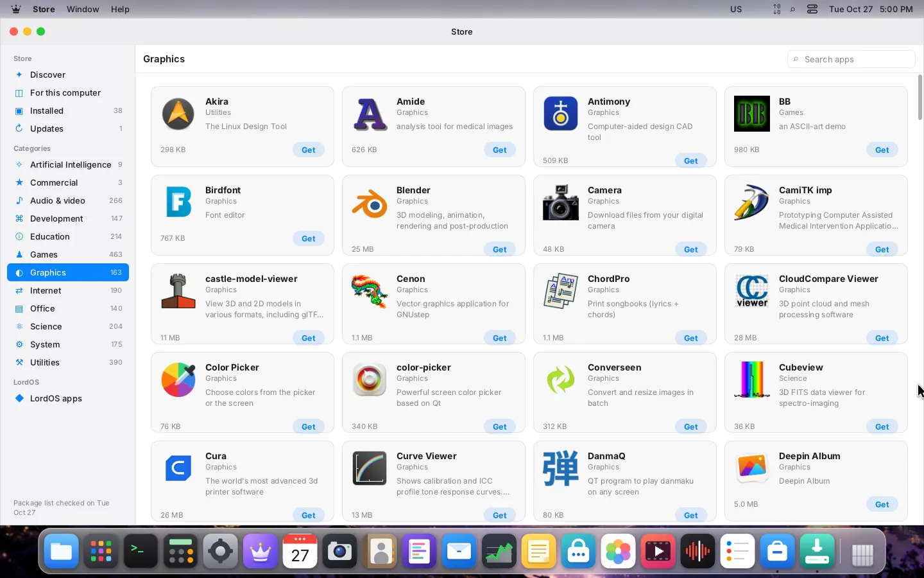Image resolution: width=924 pixels, height=578 pixels.
Task: Launch Terminal from the dock
Action: 141,551
